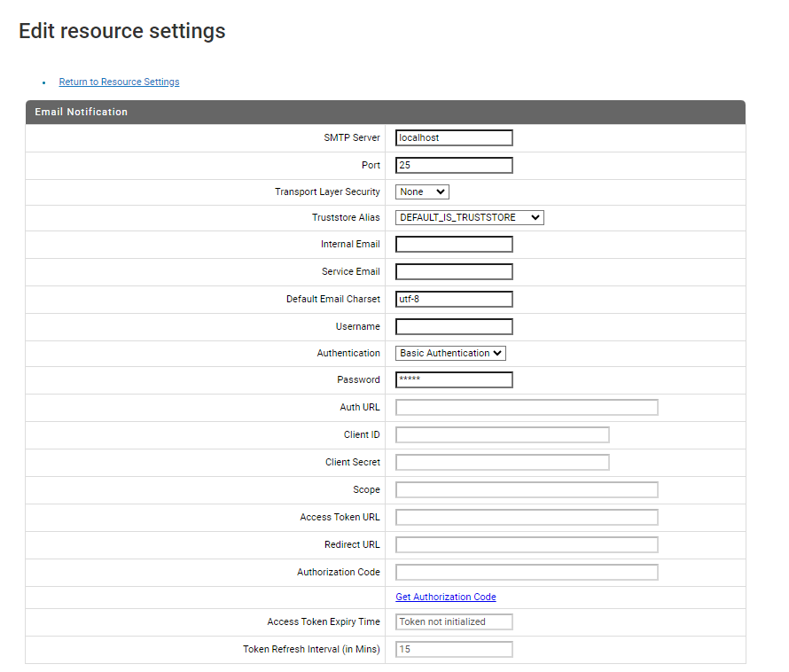Click the Client Secret field
Viewport: 789px width, 672px height.
point(502,462)
